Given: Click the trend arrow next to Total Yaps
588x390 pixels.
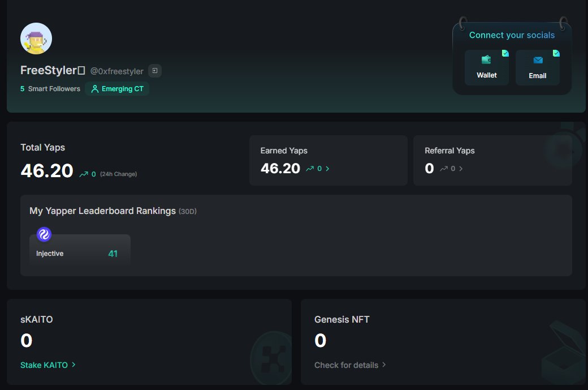Looking at the screenshot, I should pyautogui.click(x=84, y=174).
